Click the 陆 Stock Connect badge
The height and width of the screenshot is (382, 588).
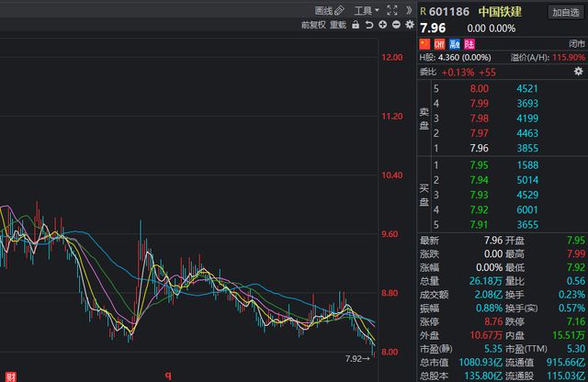tap(469, 43)
